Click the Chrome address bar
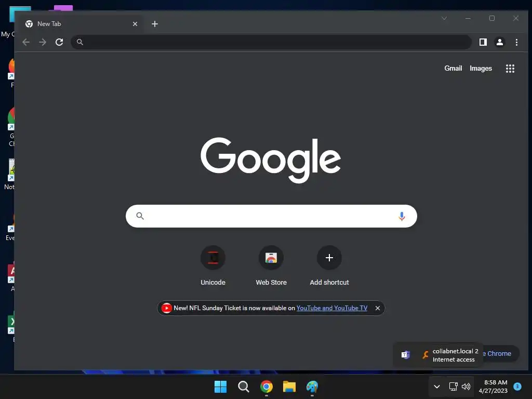This screenshot has height=399, width=532. click(x=271, y=42)
